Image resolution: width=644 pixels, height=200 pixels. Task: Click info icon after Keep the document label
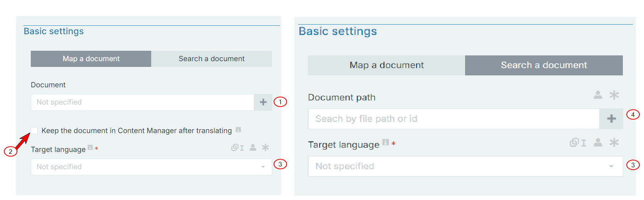(x=239, y=130)
